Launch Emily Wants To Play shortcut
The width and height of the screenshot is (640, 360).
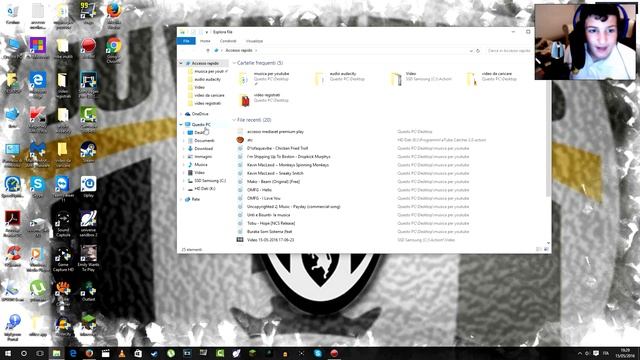(x=88, y=259)
